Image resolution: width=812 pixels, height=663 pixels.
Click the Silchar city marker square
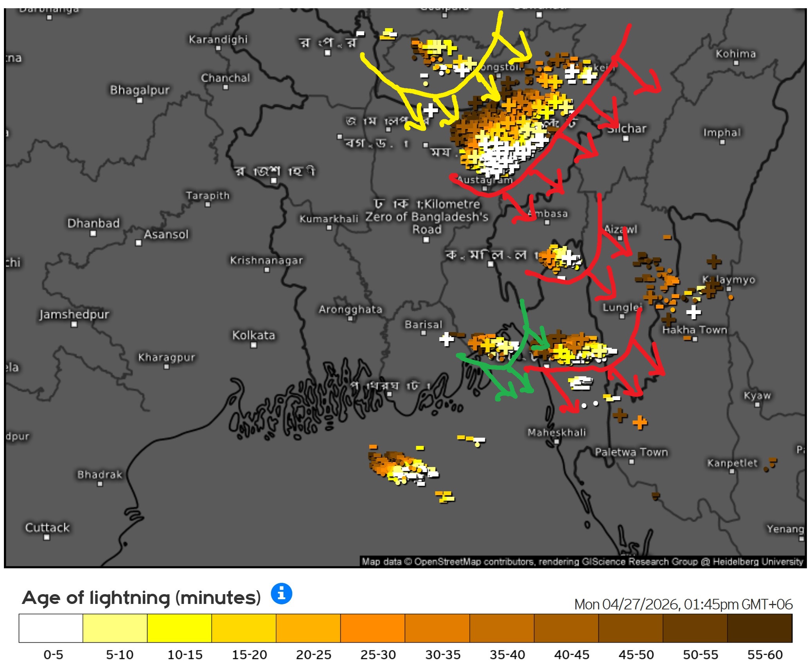[625, 138]
